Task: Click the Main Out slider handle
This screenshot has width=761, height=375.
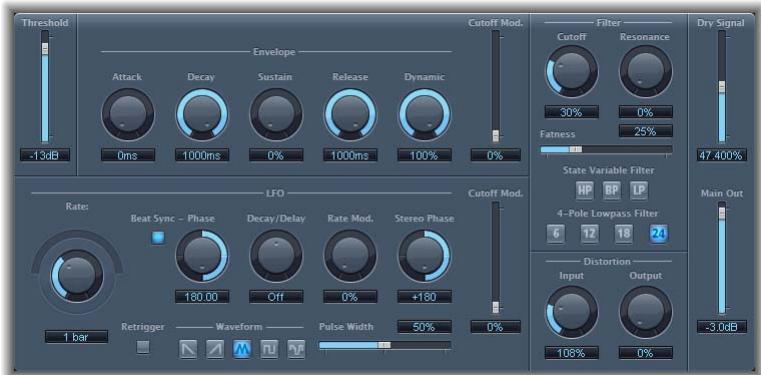Action: [x=722, y=212]
